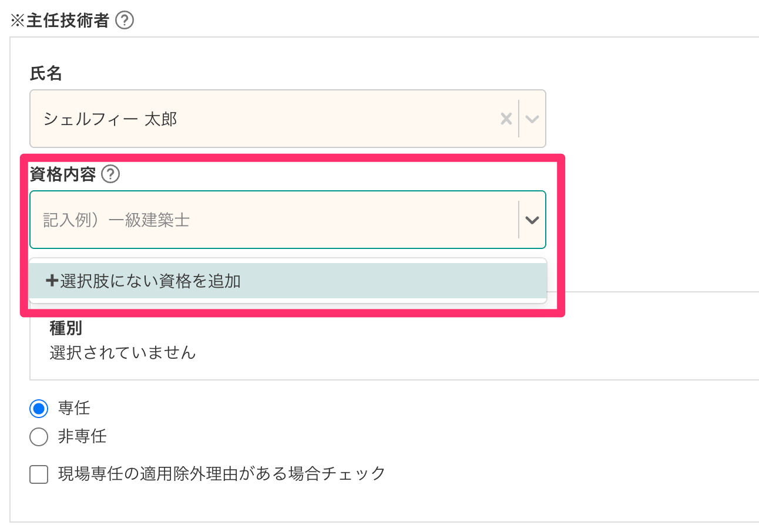This screenshot has width=759, height=532.
Task: Expand the 氏名 dropdown chevron
Action: pyautogui.click(x=532, y=119)
